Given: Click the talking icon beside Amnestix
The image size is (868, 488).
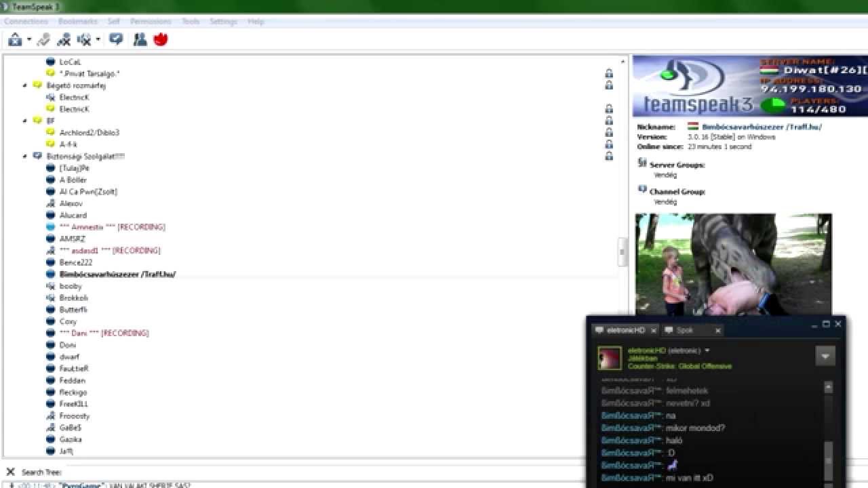Looking at the screenshot, I should point(50,227).
